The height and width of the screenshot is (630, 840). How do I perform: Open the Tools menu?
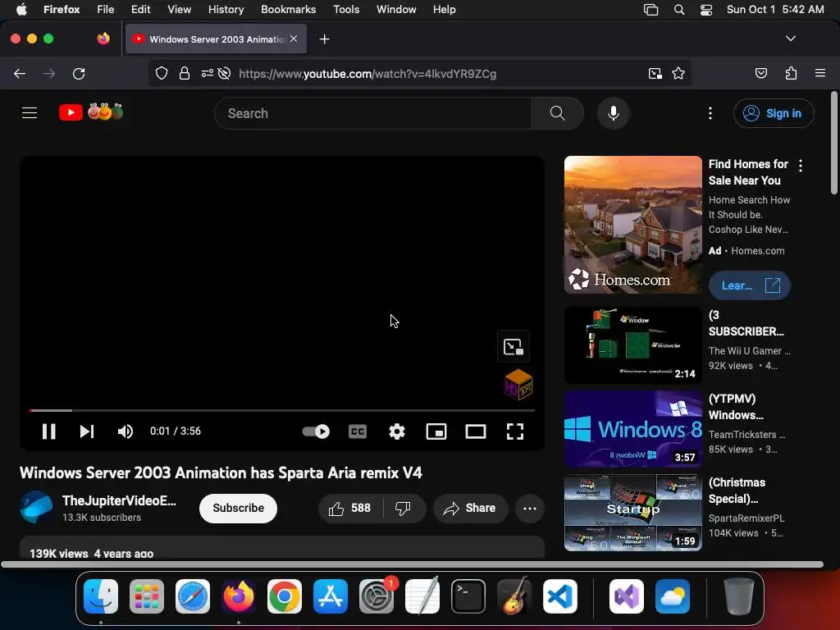(346, 10)
